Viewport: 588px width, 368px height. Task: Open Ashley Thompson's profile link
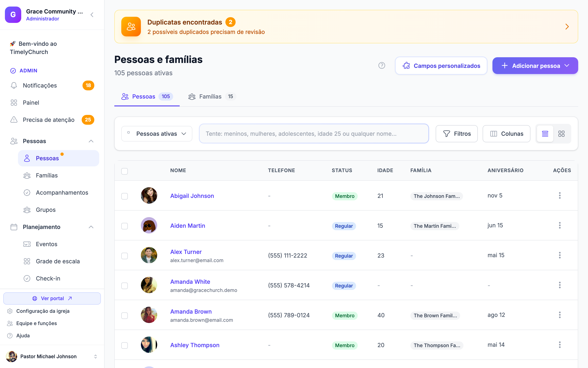[195, 345]
